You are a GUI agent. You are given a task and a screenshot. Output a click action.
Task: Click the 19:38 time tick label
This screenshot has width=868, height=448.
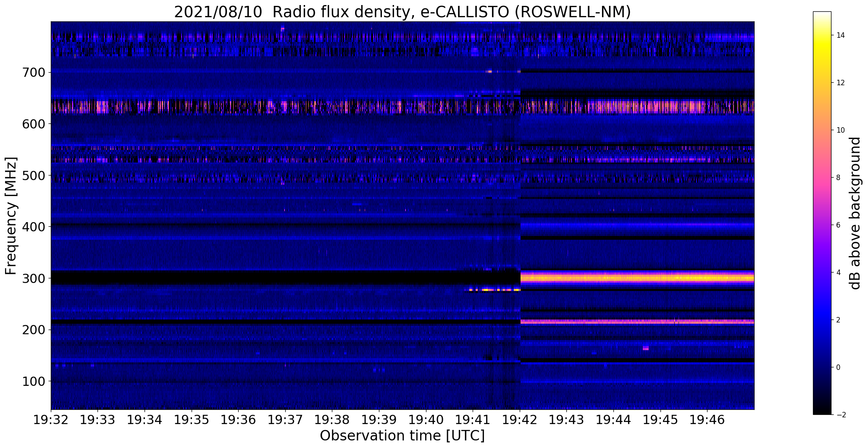[x=332, y=419]
